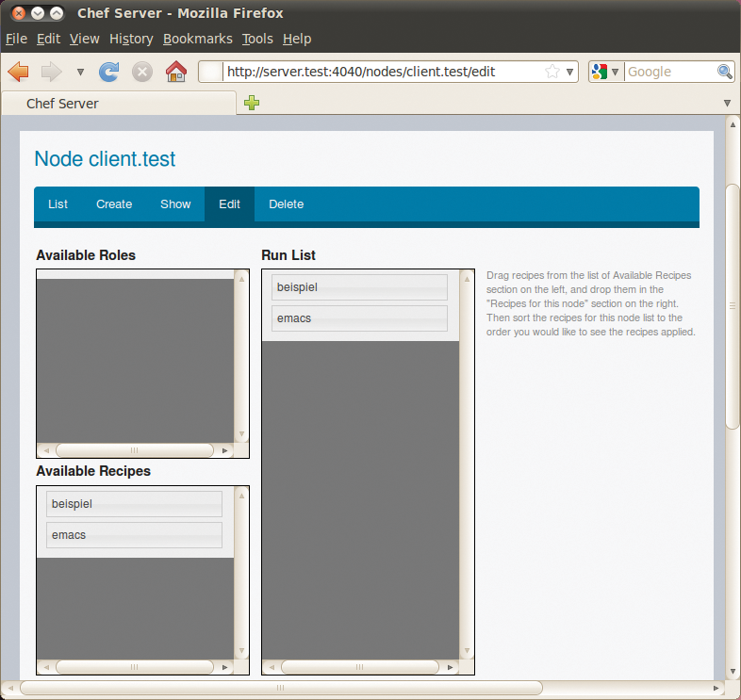Screen dimensions: 741x700
Task: Click the Back navigation arrow
Action: click(19, 72)
